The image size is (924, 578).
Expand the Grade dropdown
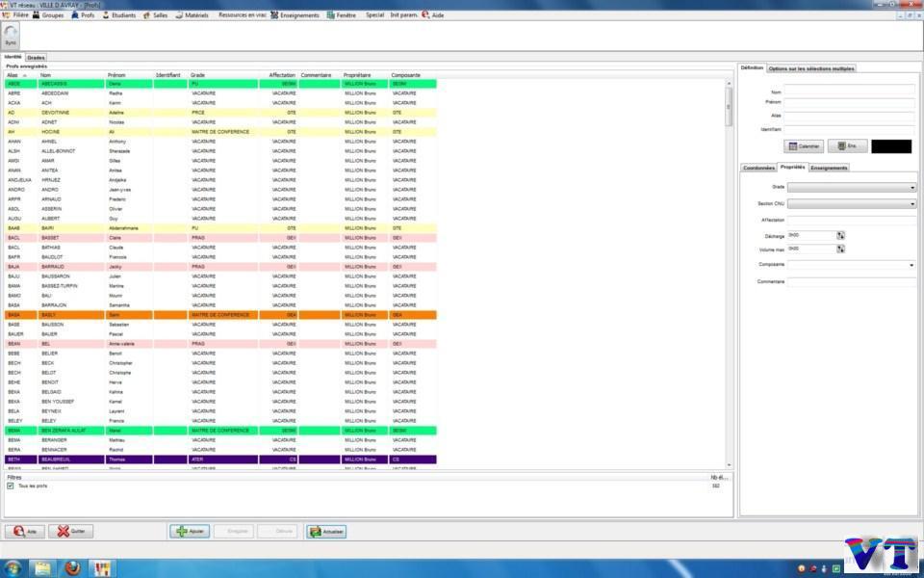coord(911,188)
